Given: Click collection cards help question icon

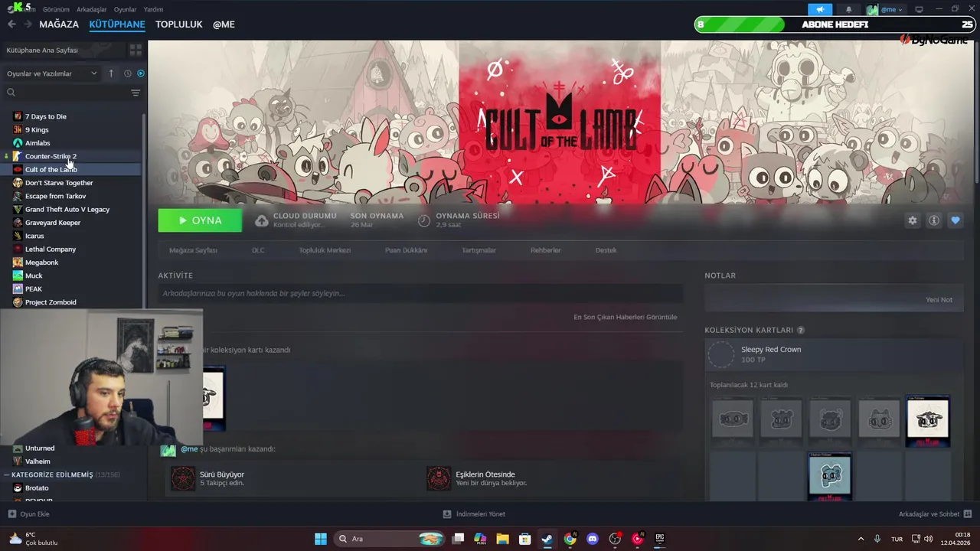Looking at the screenshot, I should click(801, 331).
